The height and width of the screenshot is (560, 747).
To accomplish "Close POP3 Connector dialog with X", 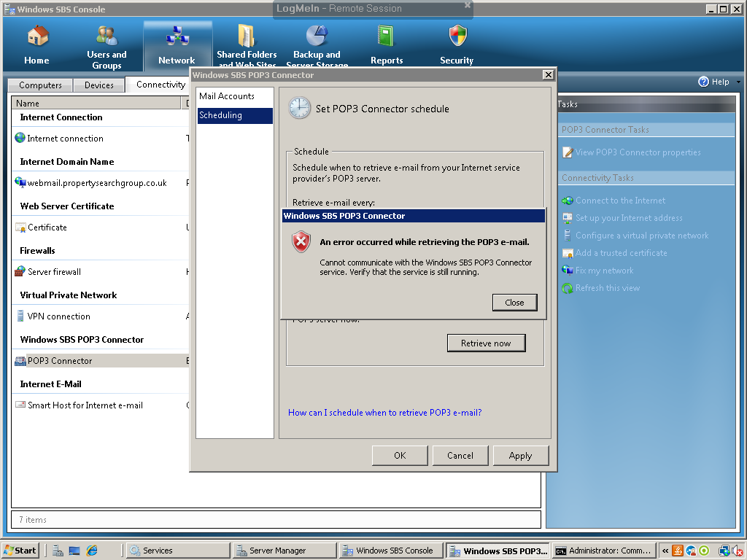I will [x=549, y=75].
